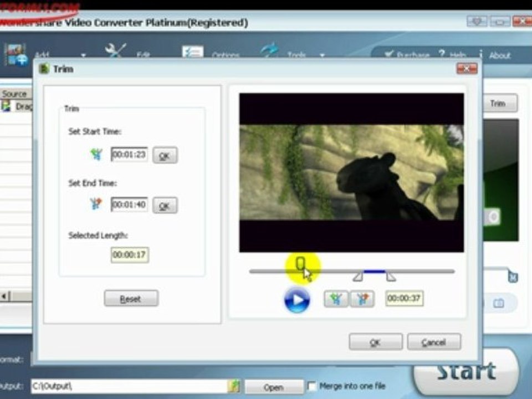532x399 pixels.
Task: Click the set-start marker icon beside Start Time
Action: click(96, 155)
